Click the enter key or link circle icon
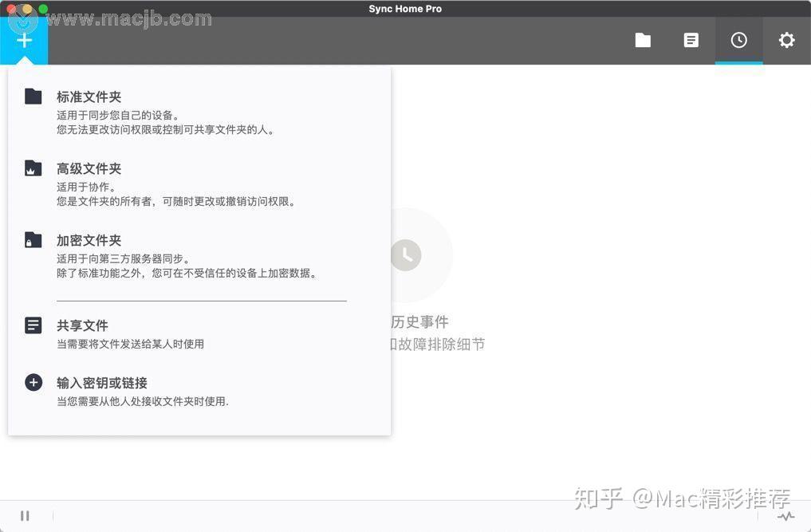 coord(33,382)
